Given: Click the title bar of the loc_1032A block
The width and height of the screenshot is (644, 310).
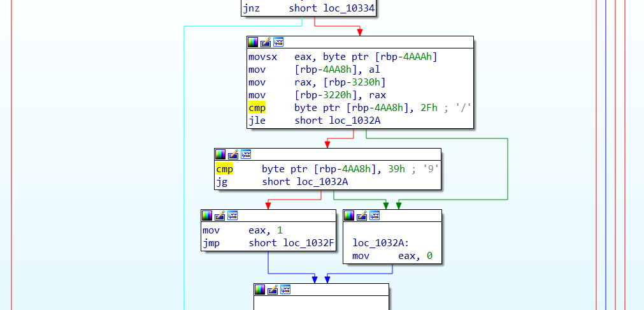Looking at the screenshot, I should [x=392, y=216].
